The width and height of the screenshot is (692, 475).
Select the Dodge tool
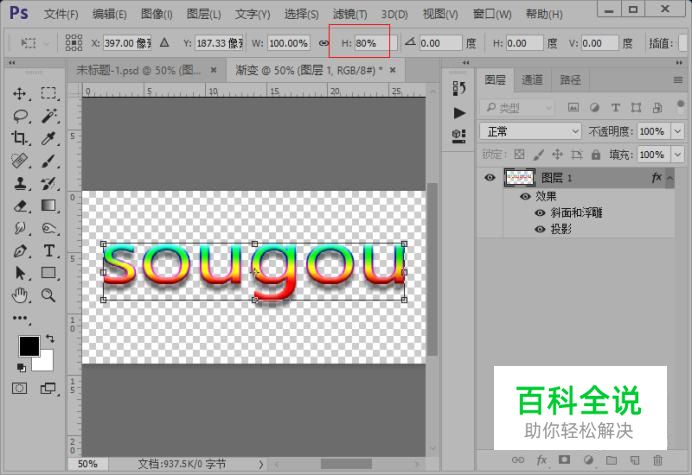point(49,228)
